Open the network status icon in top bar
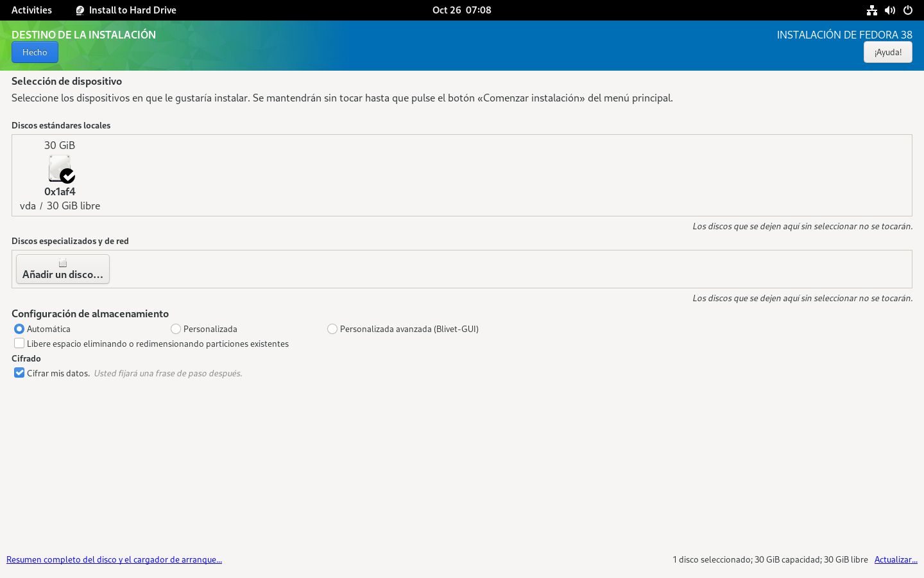Viewport: 924px width, 578px height. click(871, 10)
